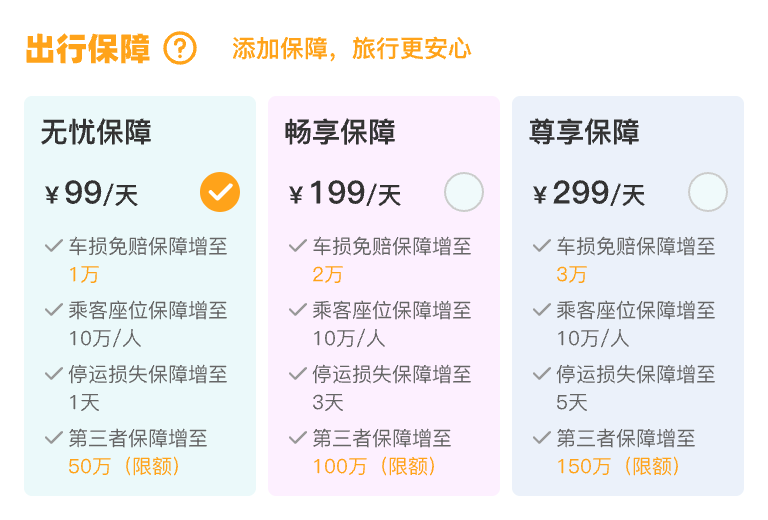Click the 添加保障，旅行更安心 slogan text
This screenshot has width=768, height=520.
tap(351, 48)
